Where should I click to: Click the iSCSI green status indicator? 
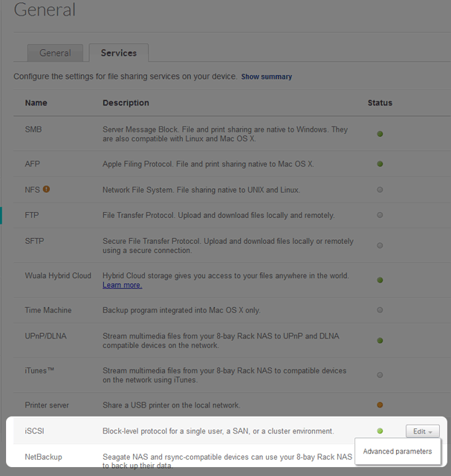click(380, 431)
